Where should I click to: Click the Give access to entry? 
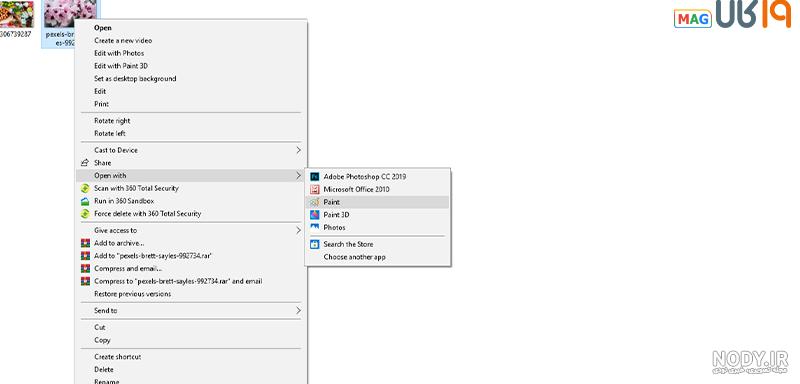[x=115, y=231]
